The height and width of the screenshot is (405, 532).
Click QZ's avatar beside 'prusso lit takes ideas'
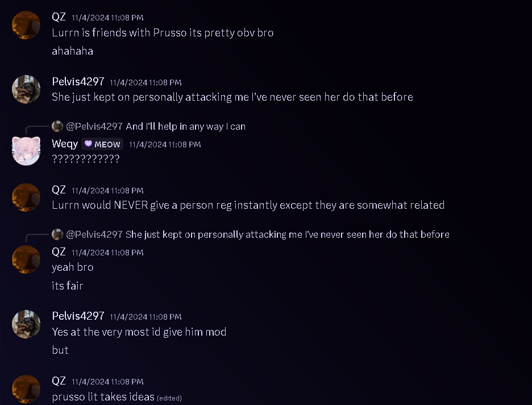coord(26,389)
